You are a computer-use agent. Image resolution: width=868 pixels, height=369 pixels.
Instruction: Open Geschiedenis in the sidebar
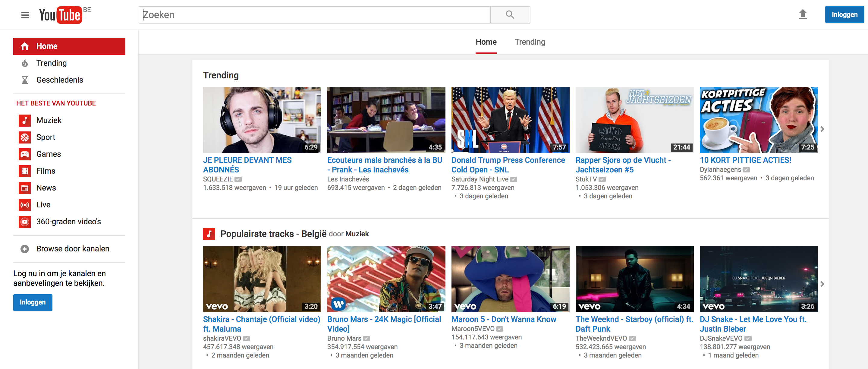60,80
